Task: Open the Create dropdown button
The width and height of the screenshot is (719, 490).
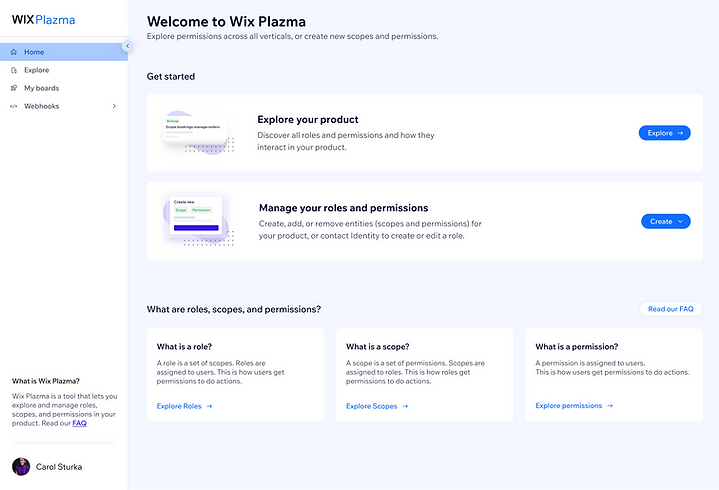Action: (666, 221)
